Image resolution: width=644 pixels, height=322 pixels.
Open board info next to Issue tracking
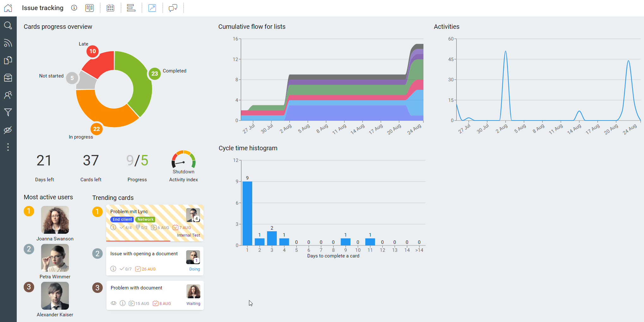[x=74, y=8]
